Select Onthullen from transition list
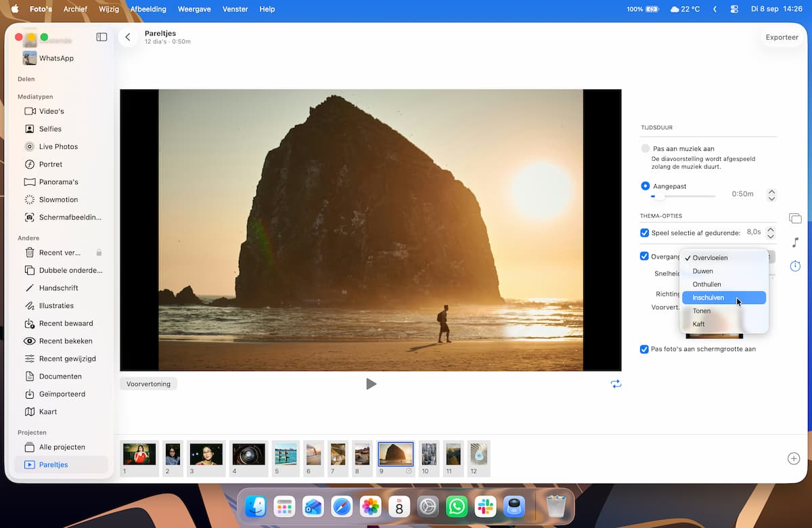The width and height of the screenshot is (812, 528). [724, 284]
